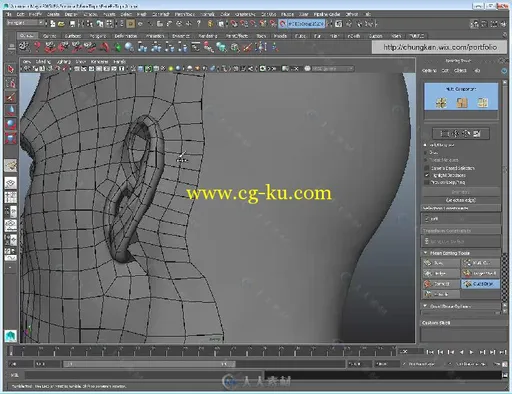Viewport: 512px width, 394px height.
Task: Click the last-used tool icon in toolbox
Action: tap(10, 165)
